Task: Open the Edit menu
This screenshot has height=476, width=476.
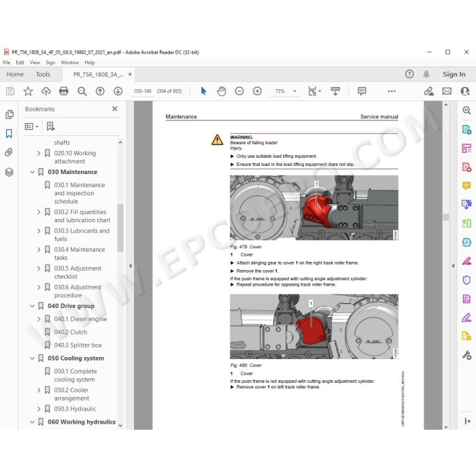Action: [x=20, y=63]
